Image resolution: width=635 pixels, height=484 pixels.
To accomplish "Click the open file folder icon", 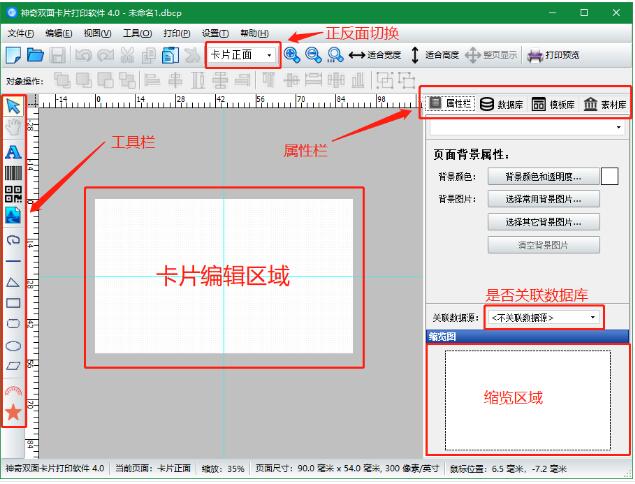I will click(36, 55).
